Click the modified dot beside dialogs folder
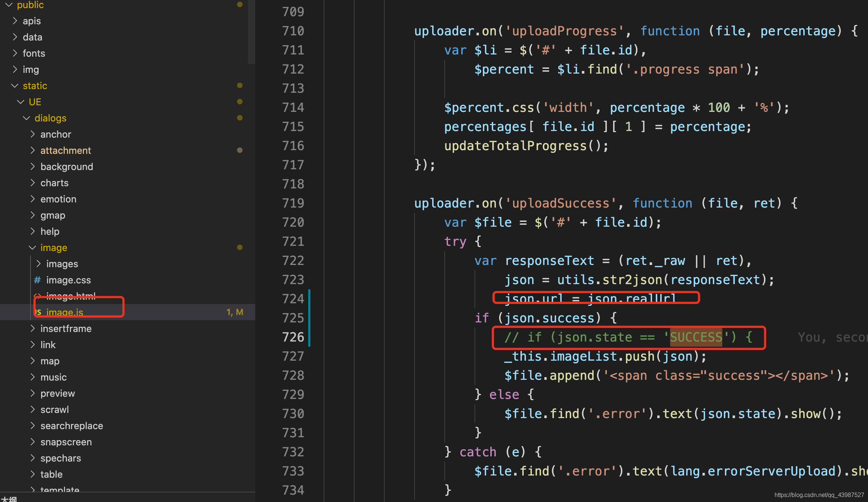The image size is (868, 502). point(240,118)
